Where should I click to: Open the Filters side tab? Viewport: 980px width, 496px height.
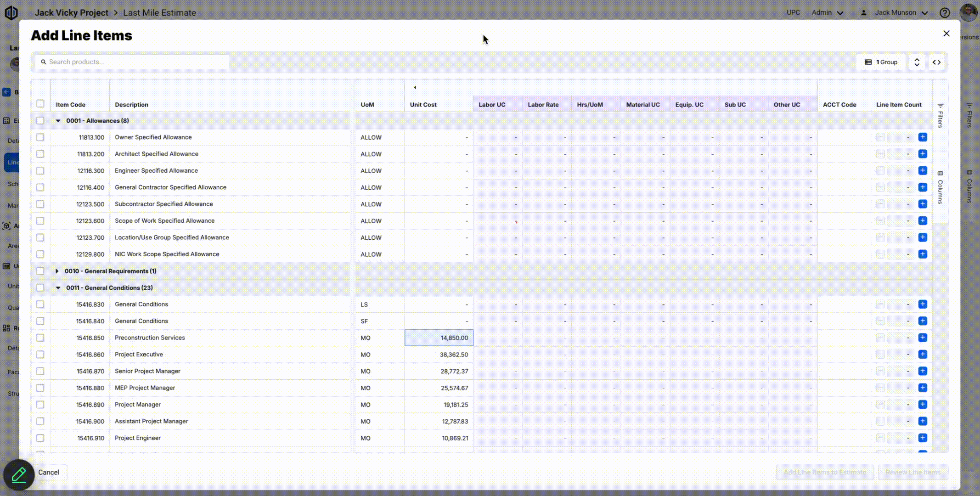tap(940, 116)
